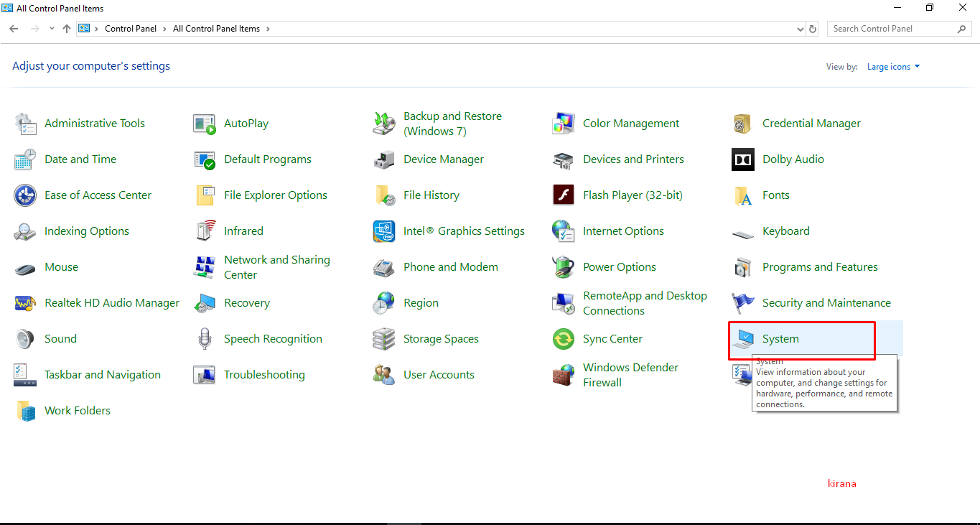This screenshot has height=525, width=980.
Task: Click the Troubleshooting monitor icon
Action: 205,375
